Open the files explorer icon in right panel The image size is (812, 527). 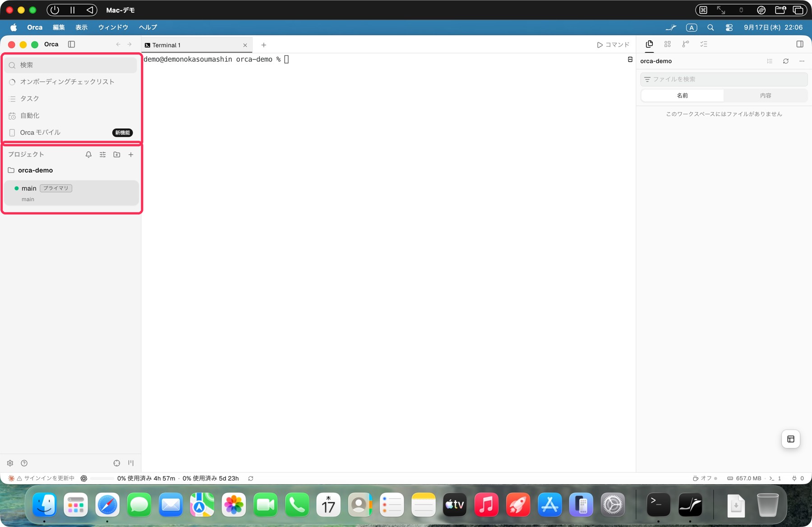649,44
